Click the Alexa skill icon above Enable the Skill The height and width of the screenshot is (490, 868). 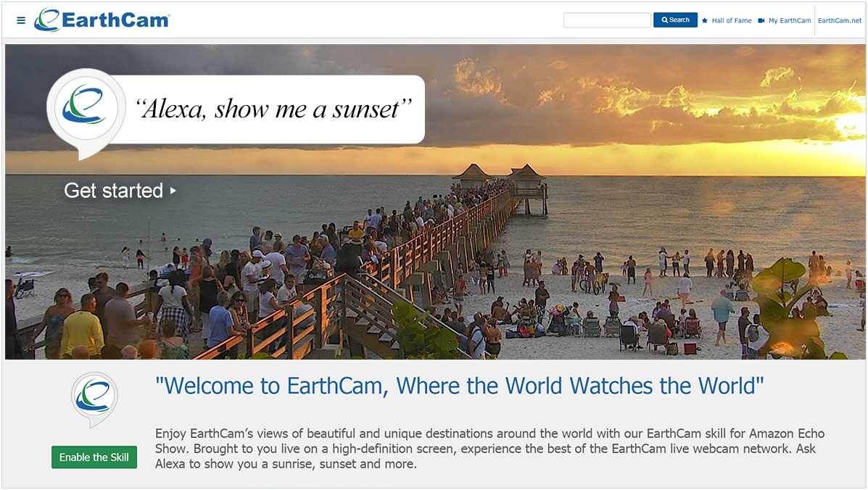(x=94, y=399)
